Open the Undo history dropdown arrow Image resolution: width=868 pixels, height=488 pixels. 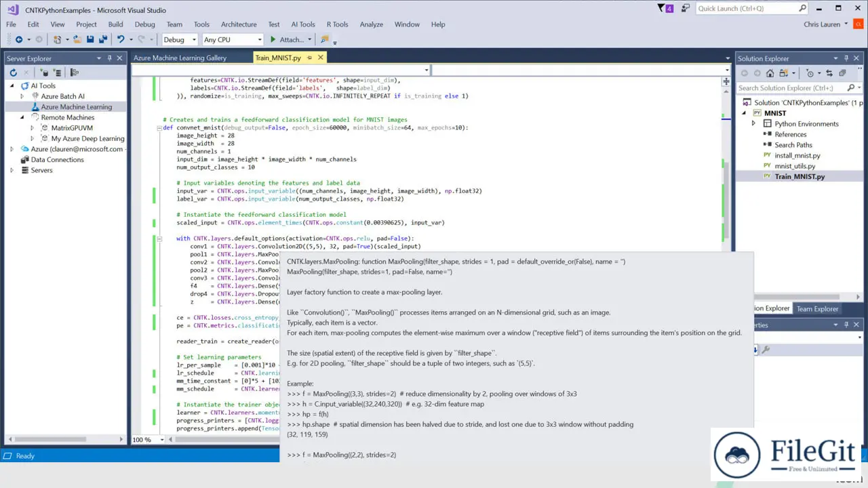tap(130, 40)
